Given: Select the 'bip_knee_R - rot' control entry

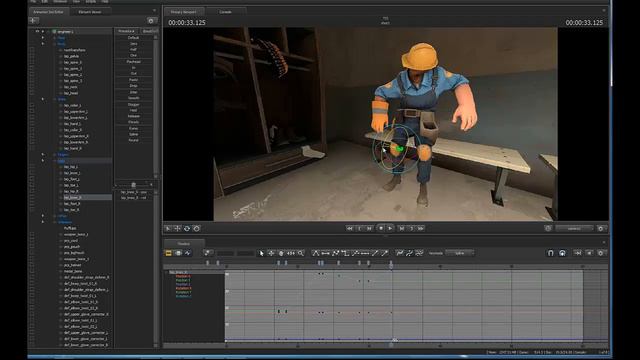Looking at the screenshot, I should (x=134, y=198).
